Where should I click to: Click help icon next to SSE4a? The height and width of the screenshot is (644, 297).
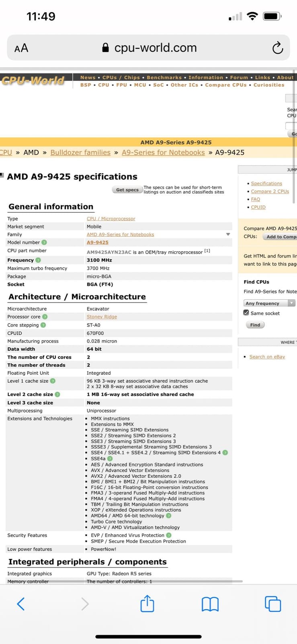[x=110, y=458]
